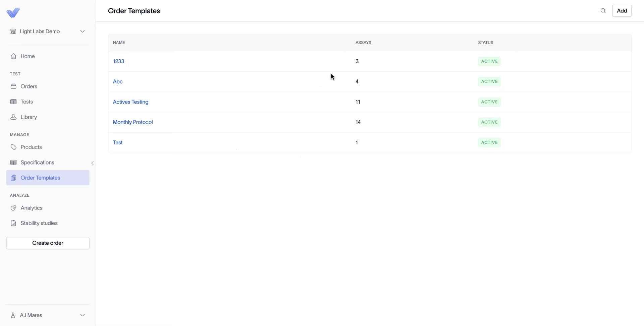Screen dimensions: 644x326
Task: Open Products in the sidebar
Action: 48,147
